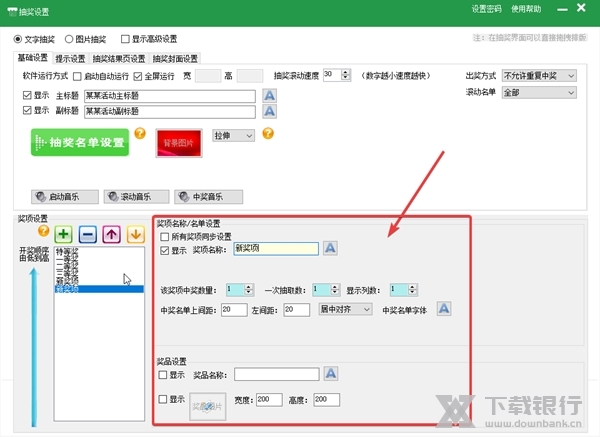The height and width of the screenshot is (437, 600).
Task: Open help icon next to 抽奖名单设置 button
Action: (140, 133)
